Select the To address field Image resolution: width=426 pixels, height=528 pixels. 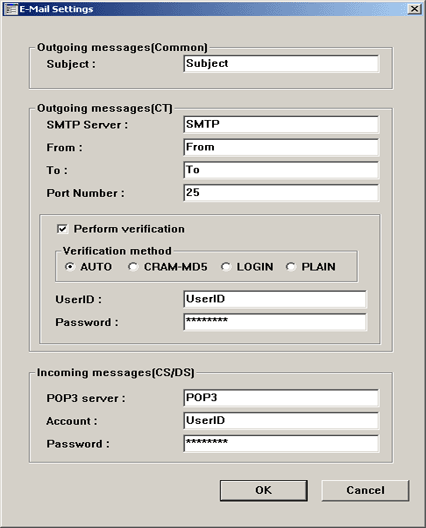(281, 170)
